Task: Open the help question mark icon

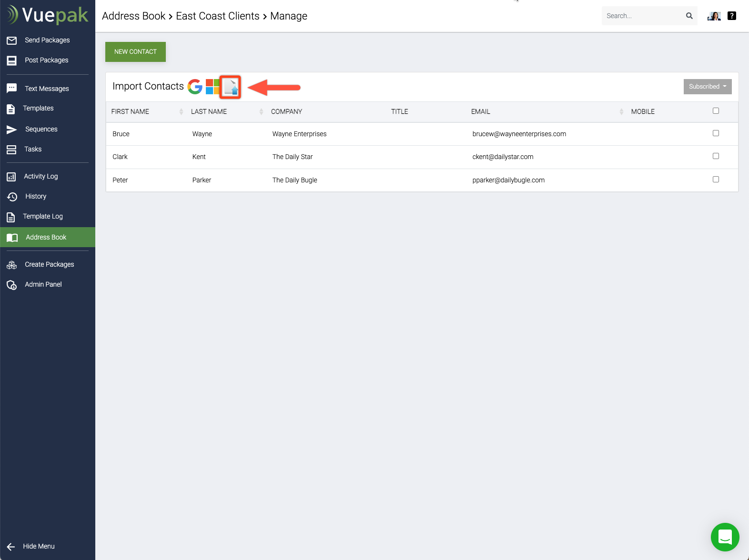Action: [x=732, y=16]
